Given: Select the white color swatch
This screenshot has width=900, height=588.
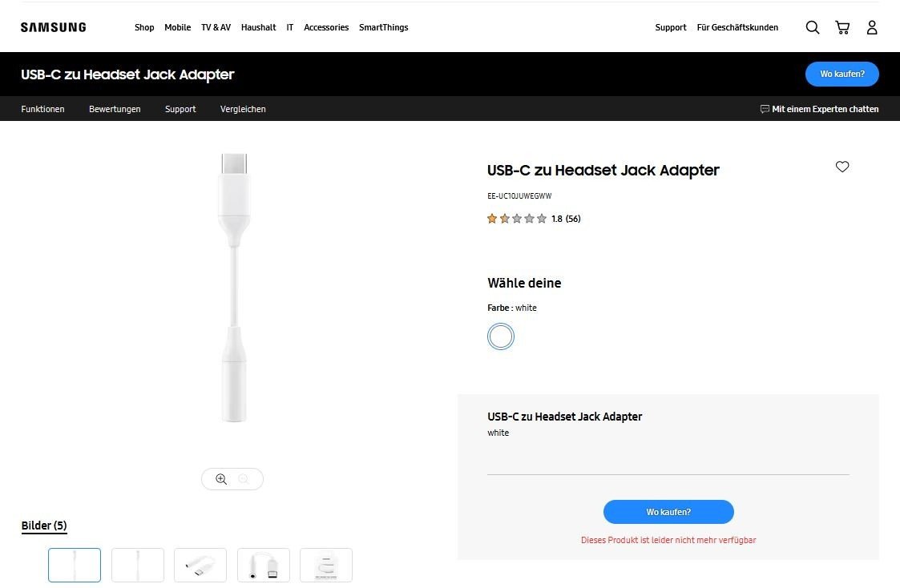Looking at the screenshot, I should coord(501,336).
